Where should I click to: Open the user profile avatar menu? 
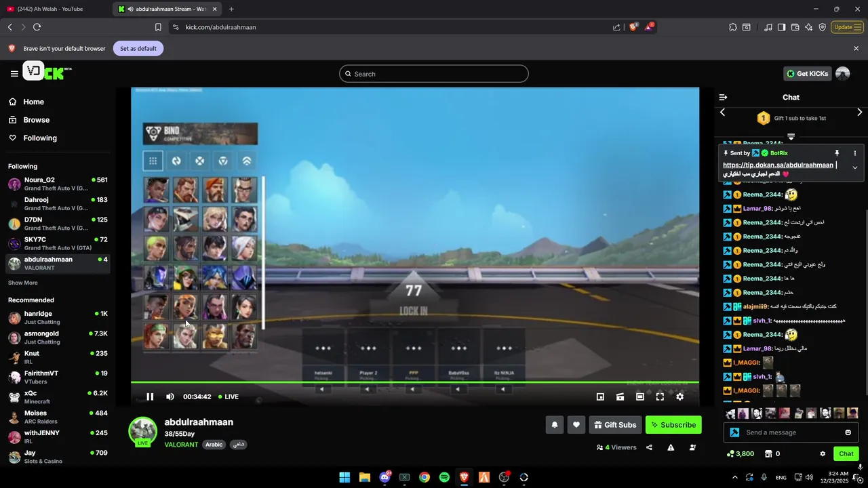click(843, 74)
